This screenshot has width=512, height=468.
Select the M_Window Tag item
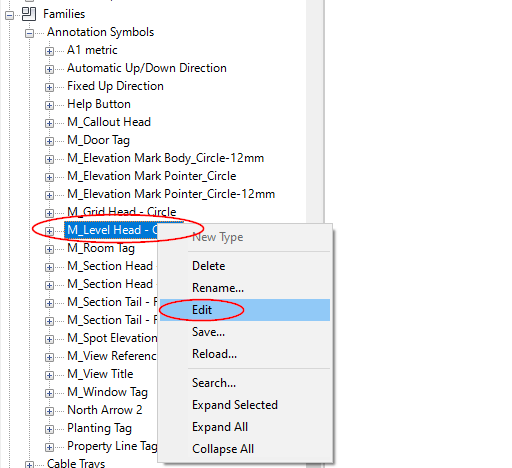[107, 392]
